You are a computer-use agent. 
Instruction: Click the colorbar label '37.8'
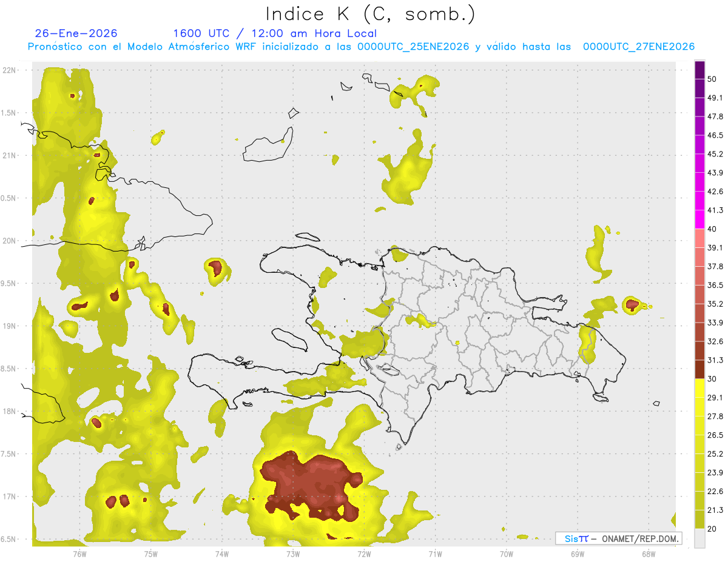tap(715, 267)
